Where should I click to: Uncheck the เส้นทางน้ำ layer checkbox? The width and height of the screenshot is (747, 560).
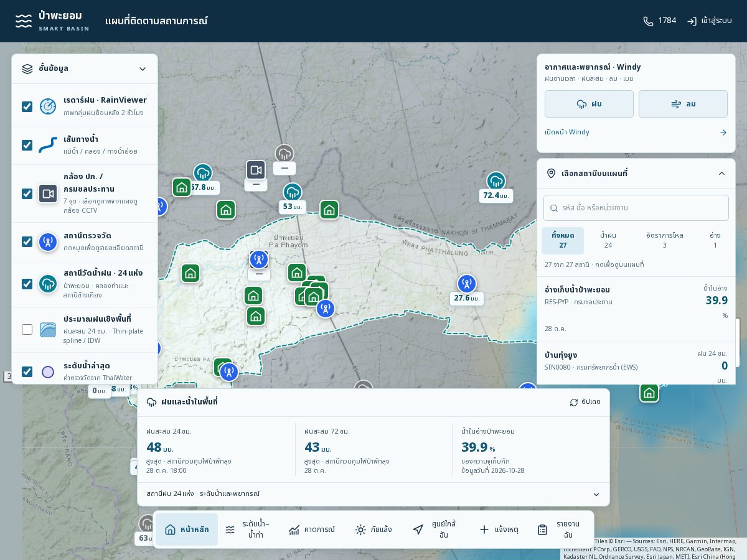27,145
